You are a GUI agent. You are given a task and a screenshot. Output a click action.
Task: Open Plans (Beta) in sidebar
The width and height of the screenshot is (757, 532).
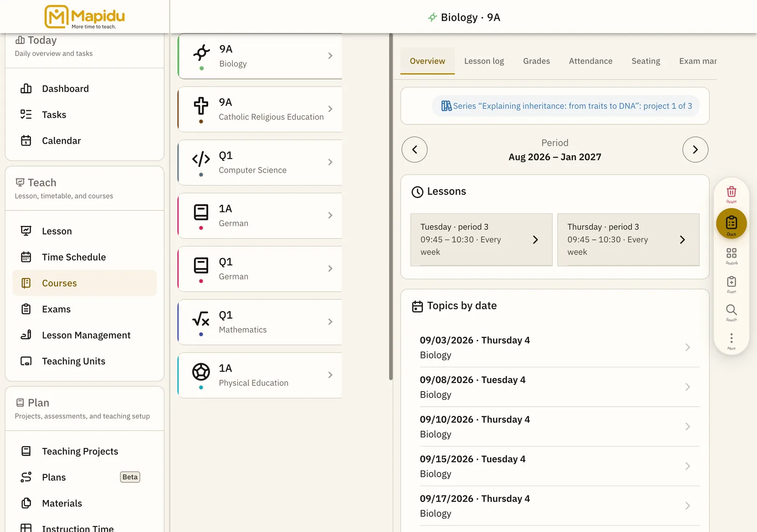(85, 478)
